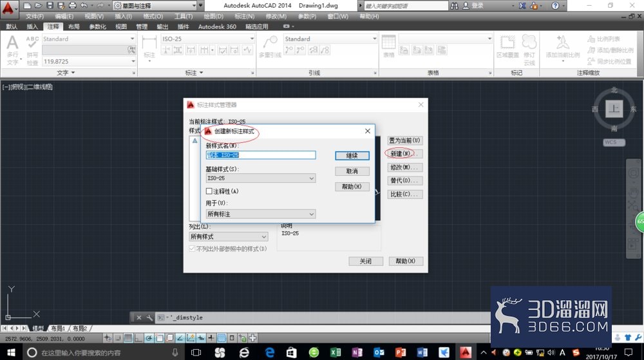644x360 pixels.
Task: Close the 创建新标注样式 dialog with X
Action: coord(368,131)
